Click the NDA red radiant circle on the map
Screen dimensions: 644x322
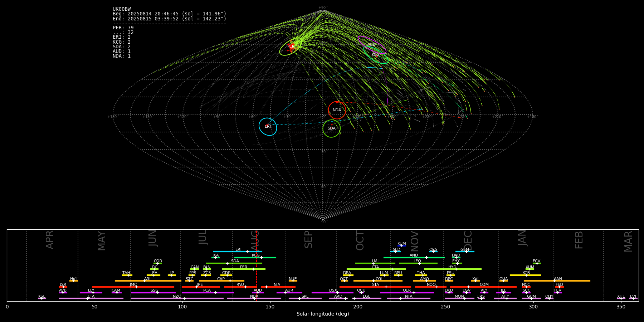(337, 110)
